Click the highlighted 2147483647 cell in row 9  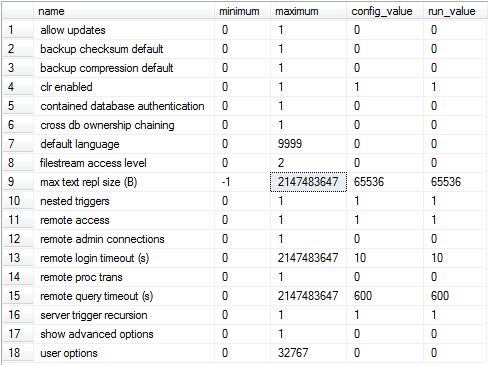(x=308, y=182)
